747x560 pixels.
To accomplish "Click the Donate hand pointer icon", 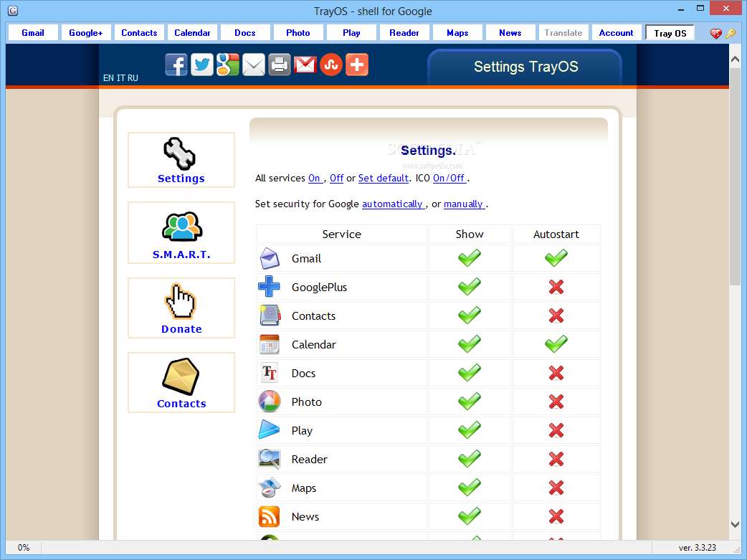I will 181,301.
